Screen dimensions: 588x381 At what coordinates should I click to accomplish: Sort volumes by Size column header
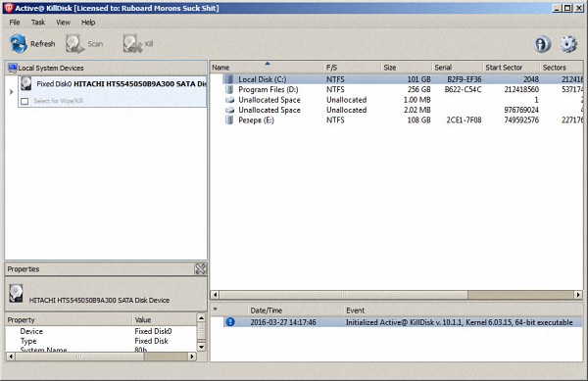pyautogui.click(x=407, y=68)
